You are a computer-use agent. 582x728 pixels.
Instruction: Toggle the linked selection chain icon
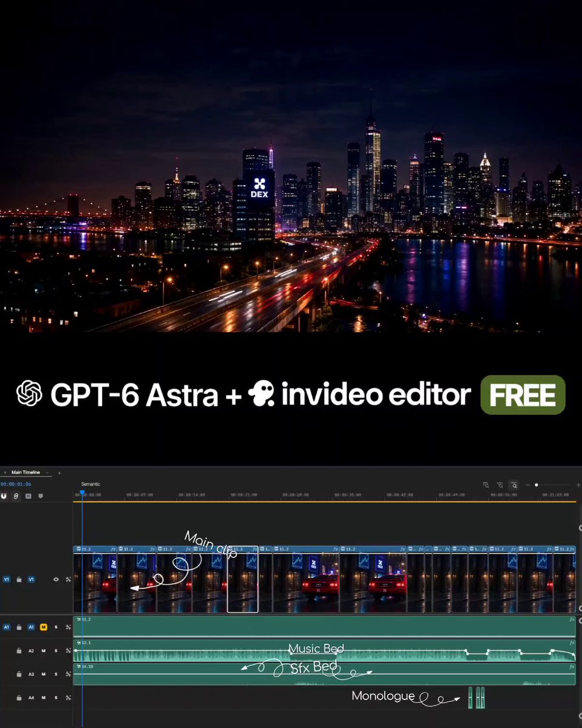coord(16,496)
